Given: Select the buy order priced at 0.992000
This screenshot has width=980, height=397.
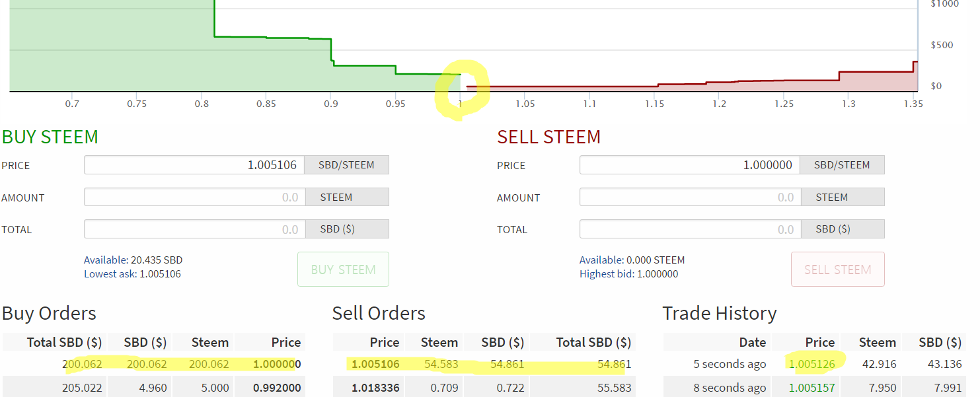Looking at the screenshot, I should point(153,388).
